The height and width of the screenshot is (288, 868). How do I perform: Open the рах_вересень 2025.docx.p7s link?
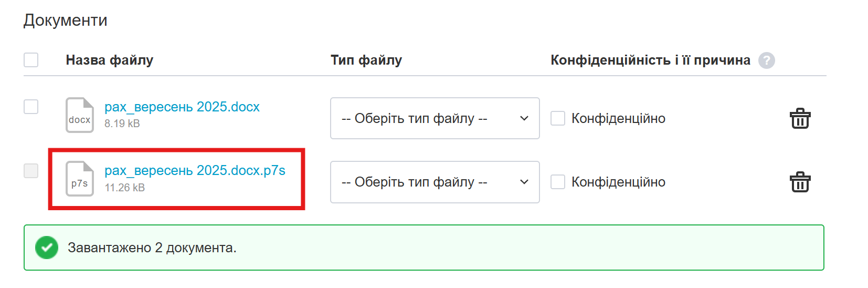coord(195,170)
